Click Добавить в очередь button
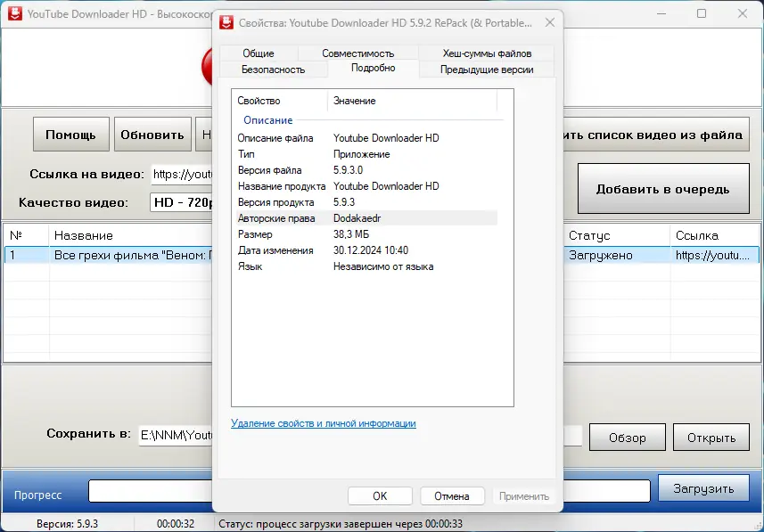This screenshot has width=764, height=532. (663, 189)
